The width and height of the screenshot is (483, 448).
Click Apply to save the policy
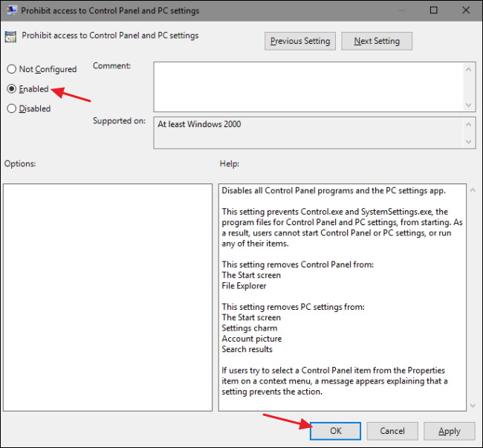(x=449, y=431)
